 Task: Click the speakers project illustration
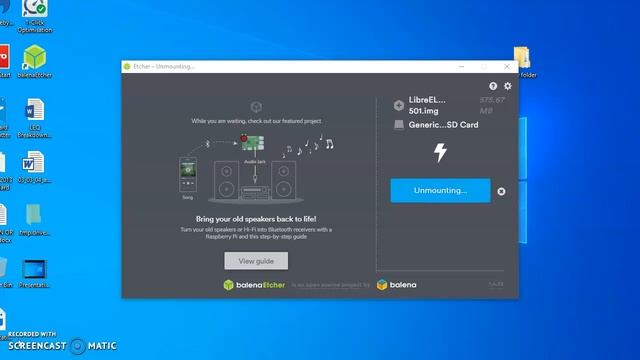click(x=256, y=168)
